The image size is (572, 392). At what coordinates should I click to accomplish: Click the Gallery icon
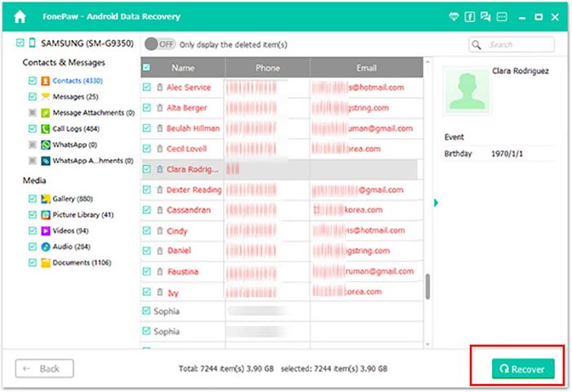coord(45,198)
